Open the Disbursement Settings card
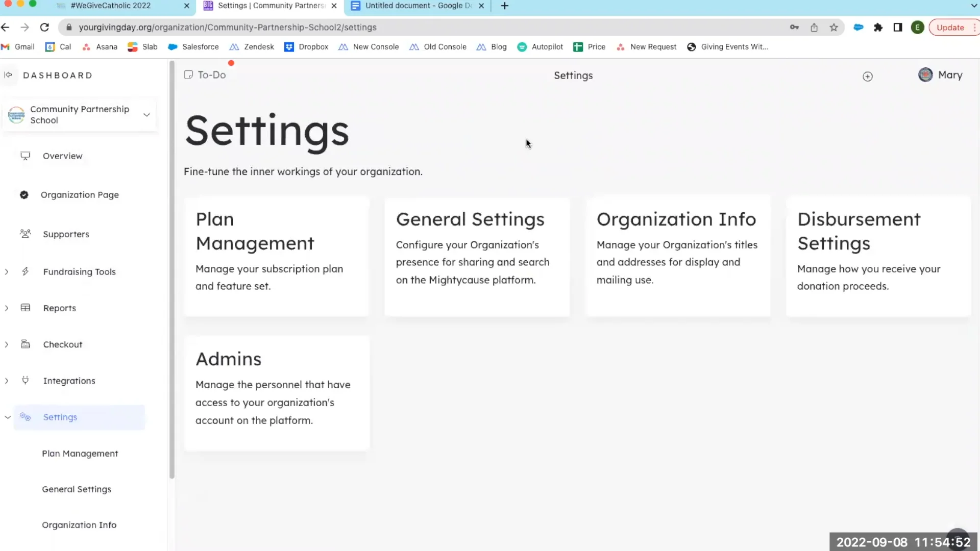This screenshot has width=980, height=551. (x=878, y=257)
